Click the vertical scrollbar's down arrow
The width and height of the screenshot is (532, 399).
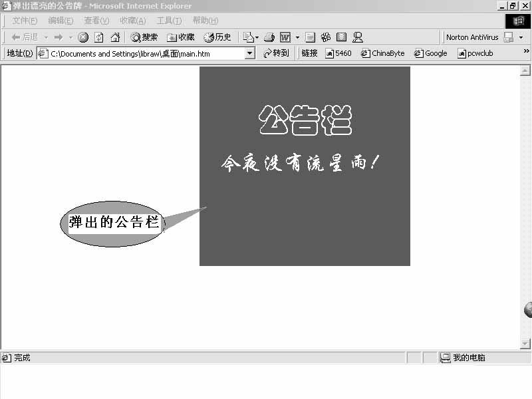coord(525,342)
